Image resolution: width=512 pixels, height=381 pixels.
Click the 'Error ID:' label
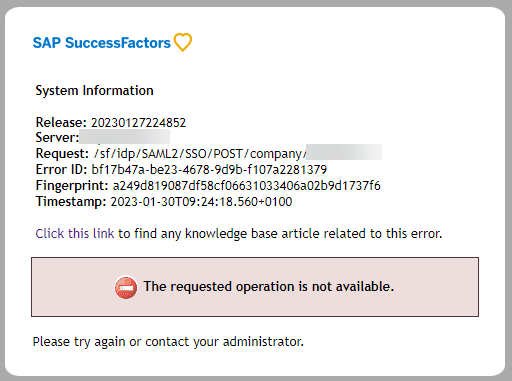(x=61, y=170)
